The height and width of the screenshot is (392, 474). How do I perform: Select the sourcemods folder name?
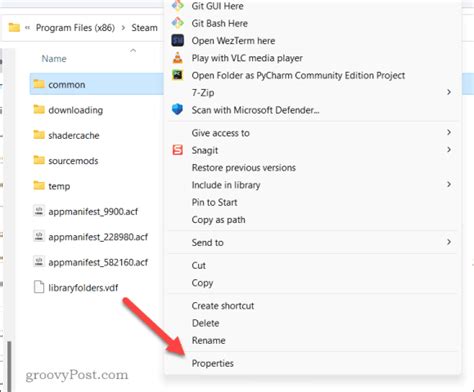(x=73, y=161)
